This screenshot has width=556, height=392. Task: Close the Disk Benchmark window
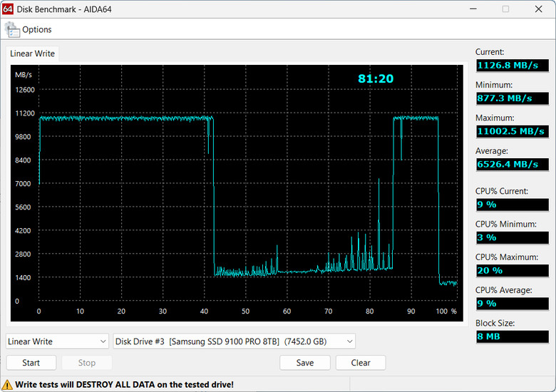[538, 9]
